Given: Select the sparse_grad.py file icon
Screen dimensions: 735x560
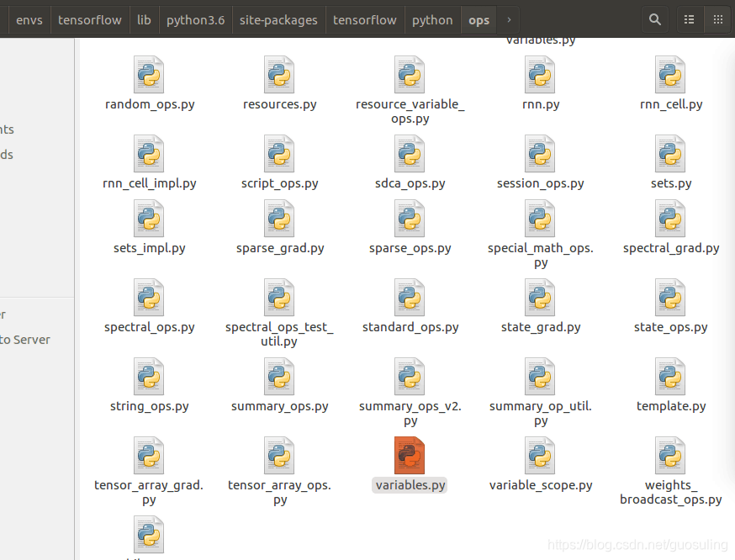Looking at the screenshot, I should click(279, 219).
